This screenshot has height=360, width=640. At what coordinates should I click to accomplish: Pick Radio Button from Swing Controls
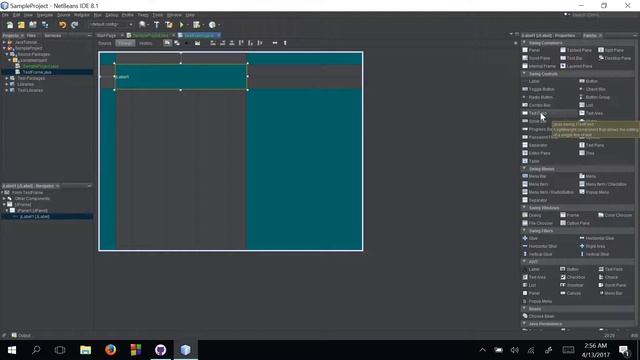pyautogui.click(x=538, y=98)
